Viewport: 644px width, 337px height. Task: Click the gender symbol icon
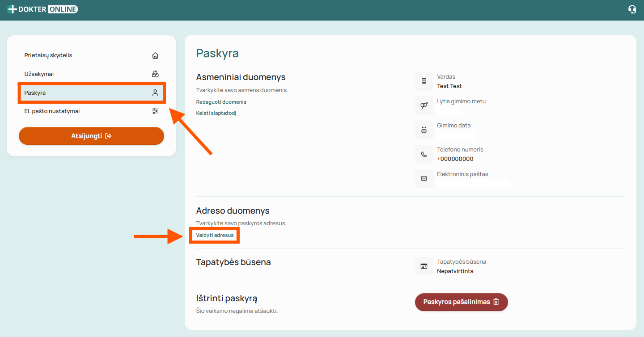pos(424,105)
